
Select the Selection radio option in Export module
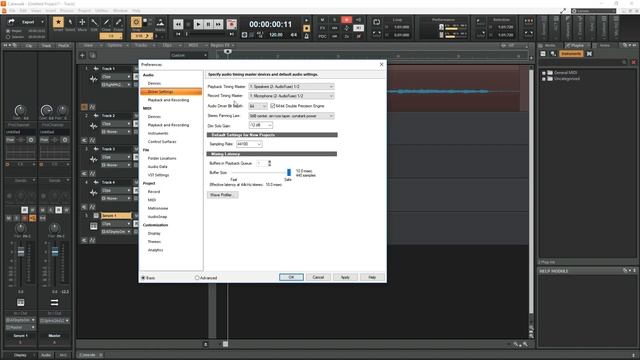[x=8, y=37]
